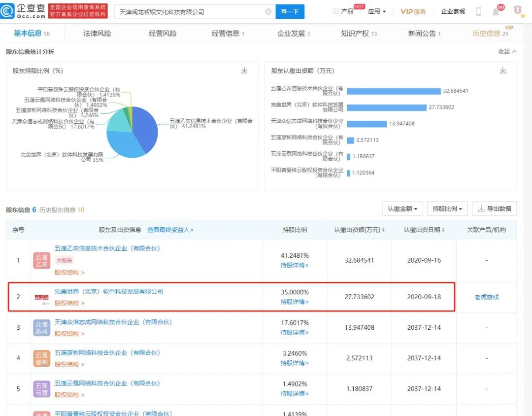Image resolution: width=532 pixels, height=416 pixels.
Task: Click 众信志成 company logo in row 3
Action: [42, 328]
